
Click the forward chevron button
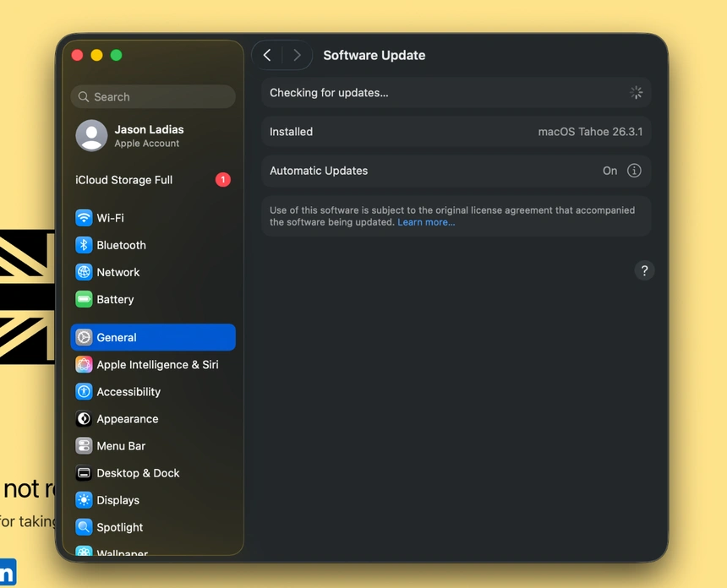coord(297,55)
